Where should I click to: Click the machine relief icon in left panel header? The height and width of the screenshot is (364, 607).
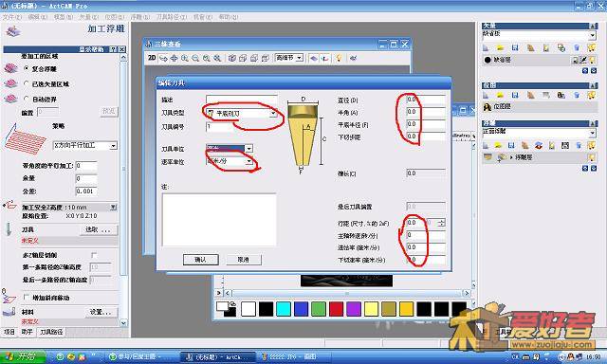(13, 31)
